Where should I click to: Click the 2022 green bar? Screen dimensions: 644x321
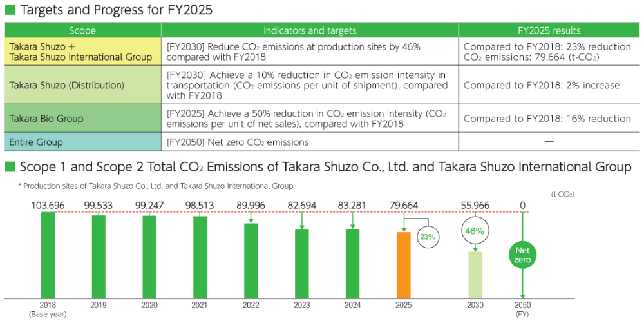pyautogui.click(x=251, y=260)
